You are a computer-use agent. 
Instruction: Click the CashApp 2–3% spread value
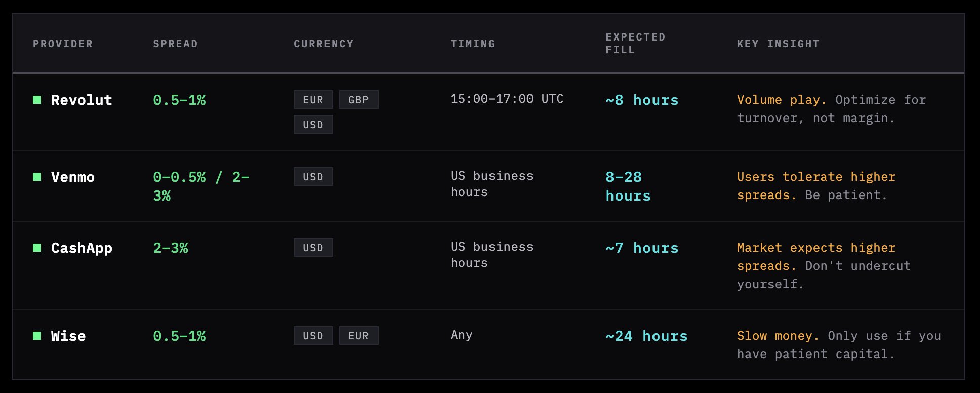point(171,248)
